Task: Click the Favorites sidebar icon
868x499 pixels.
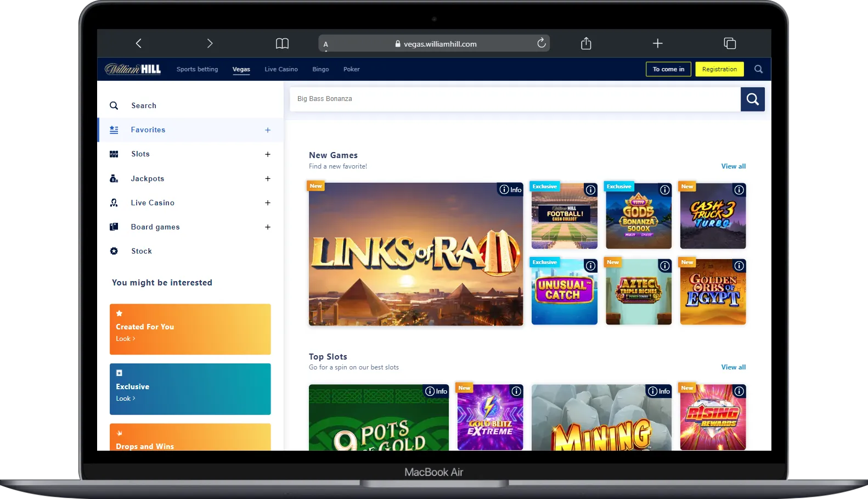Action: coord(114,130)
